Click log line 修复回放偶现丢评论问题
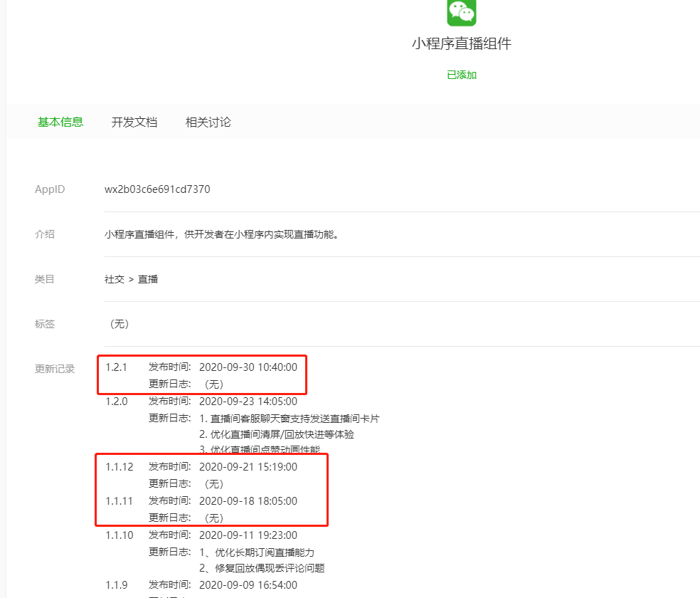 click(x=270, y=568)
